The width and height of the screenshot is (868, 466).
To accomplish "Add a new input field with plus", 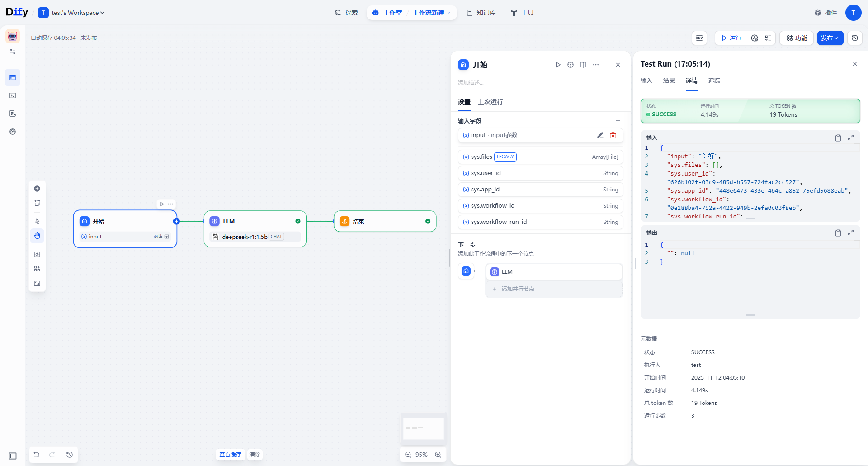I will (618, 121).
